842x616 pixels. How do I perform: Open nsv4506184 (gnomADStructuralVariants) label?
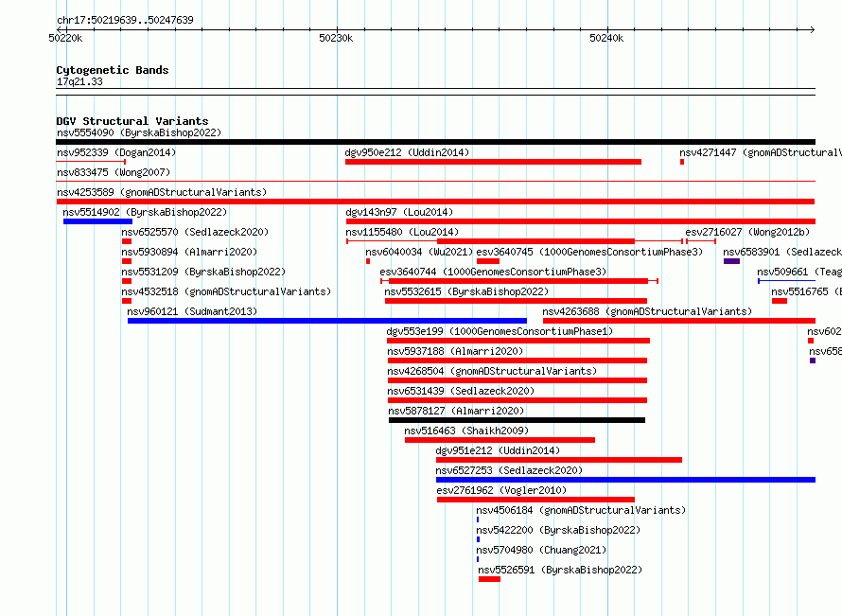[581, 510]
